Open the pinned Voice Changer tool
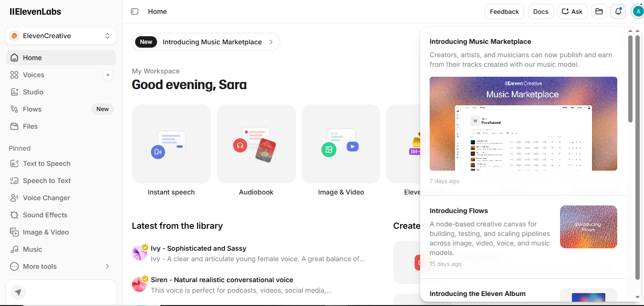The height and width of the screenshot is (306, 644). click(x=61, y=198)
